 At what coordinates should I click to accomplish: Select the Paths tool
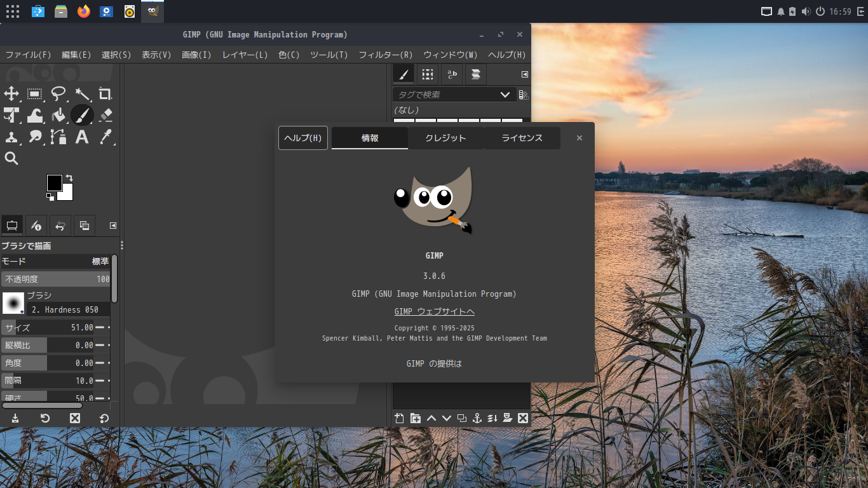58,137
